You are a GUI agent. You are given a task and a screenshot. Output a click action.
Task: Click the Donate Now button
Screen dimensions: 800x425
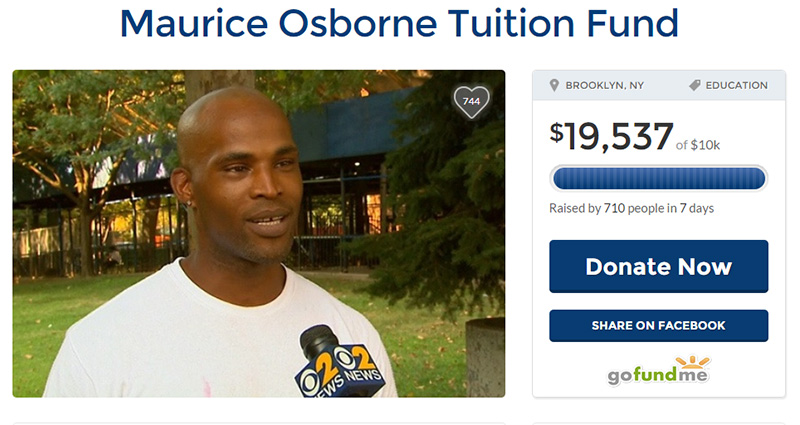coord(658,266)
